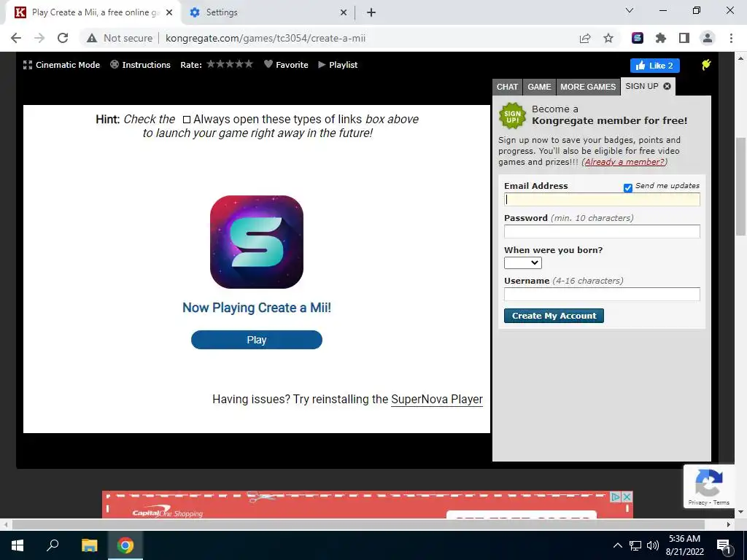Open the Windows Start menu
Image resolution: width=747 pixels, height=560 pixels.
[x=18, y=545]
